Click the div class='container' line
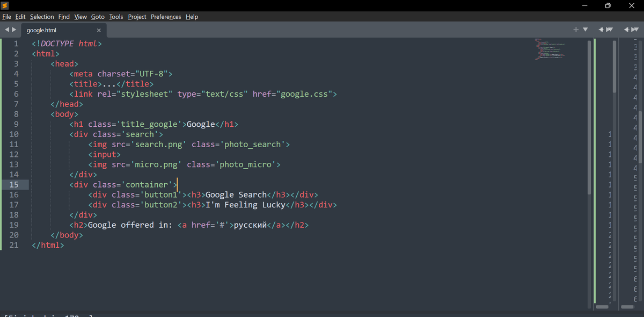644x317 pixels. 123,184
